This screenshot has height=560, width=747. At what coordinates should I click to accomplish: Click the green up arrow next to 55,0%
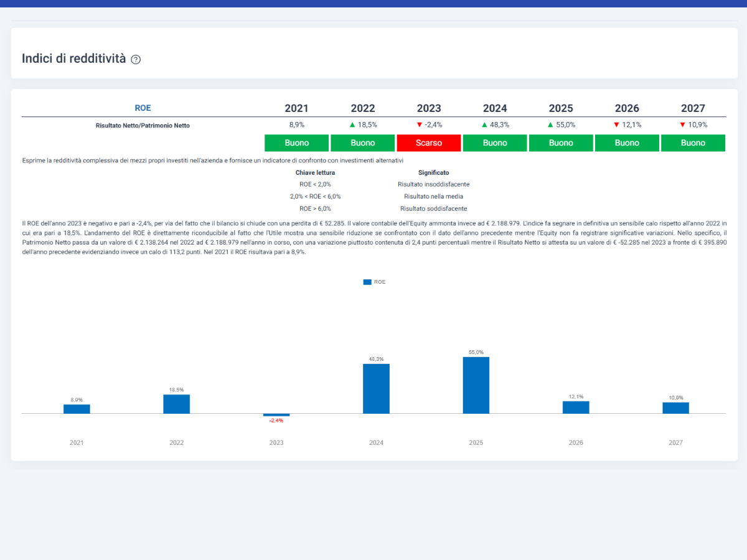point(550,124)
